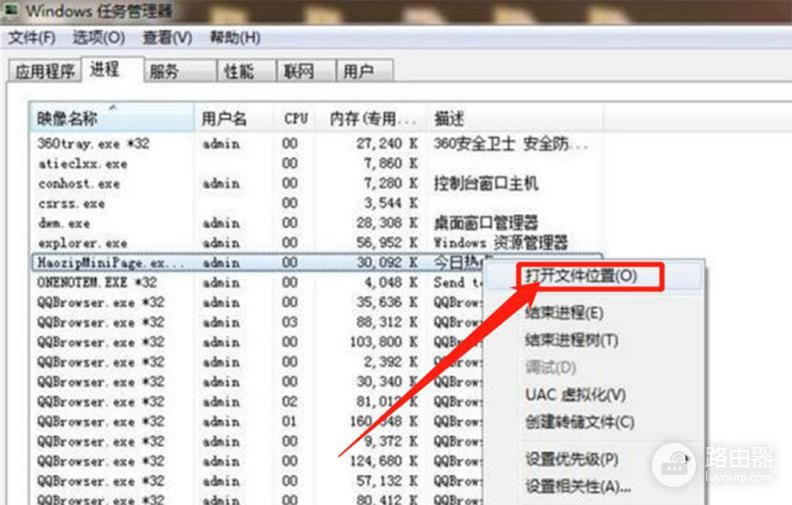Switch to the 性能 tab
This screenshot has height=505, width=792.
(239, 71)
